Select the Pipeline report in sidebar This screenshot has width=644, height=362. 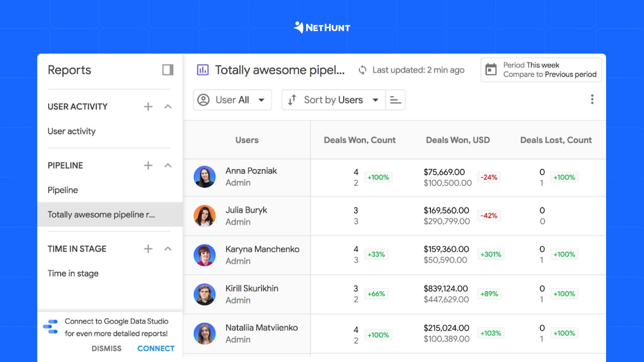point(62,190)
